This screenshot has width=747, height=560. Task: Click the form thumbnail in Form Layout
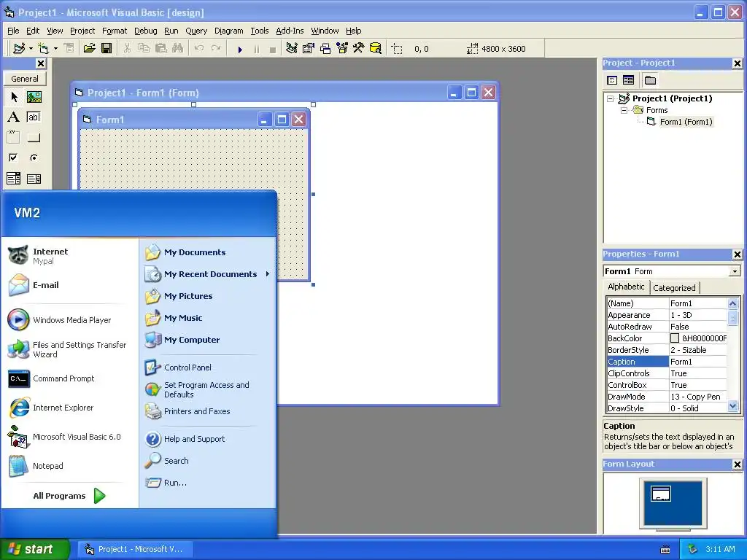[661, 494]
